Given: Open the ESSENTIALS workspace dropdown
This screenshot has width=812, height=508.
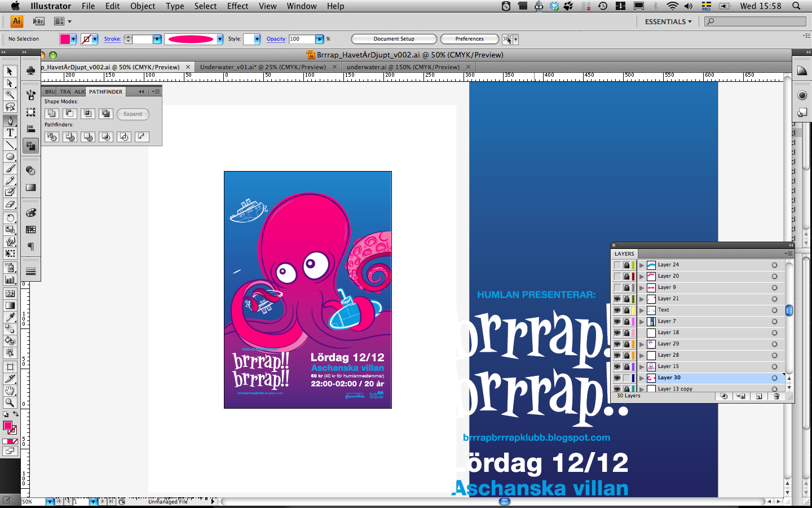Looking at the screenshot, I should [x=668, y=21].
